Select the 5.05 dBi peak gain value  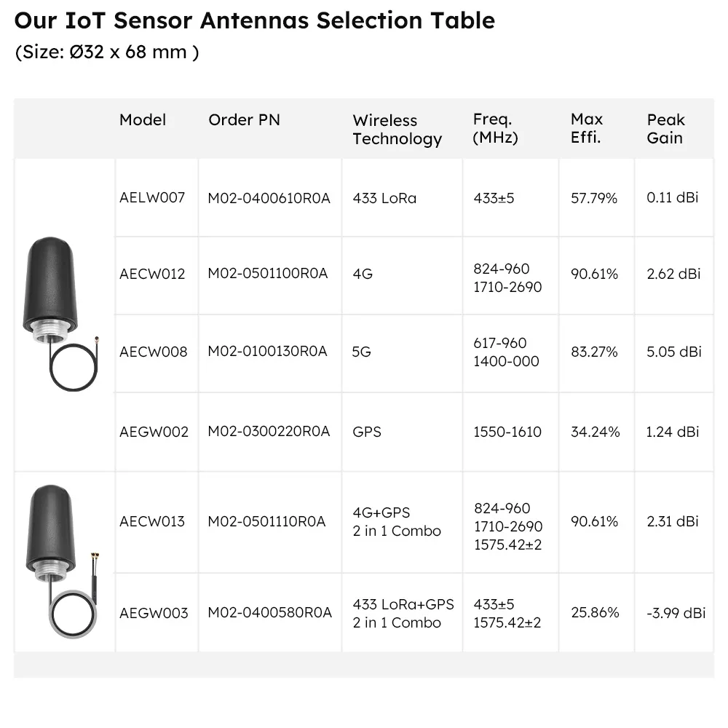(x=674, y=352)
